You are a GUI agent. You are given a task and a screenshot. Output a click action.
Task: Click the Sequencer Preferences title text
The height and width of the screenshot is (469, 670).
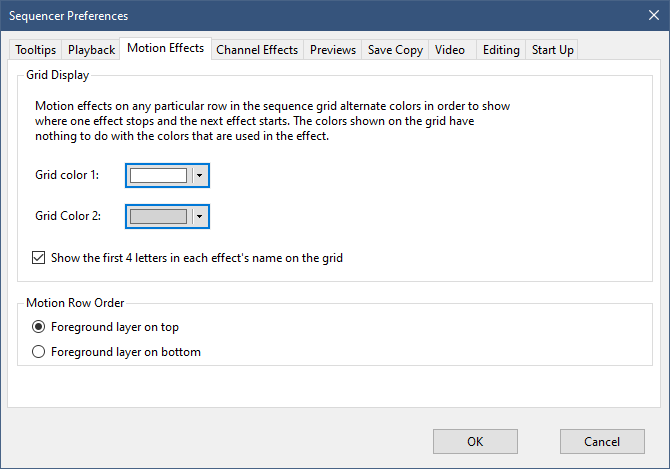click(x=68, y=16)
